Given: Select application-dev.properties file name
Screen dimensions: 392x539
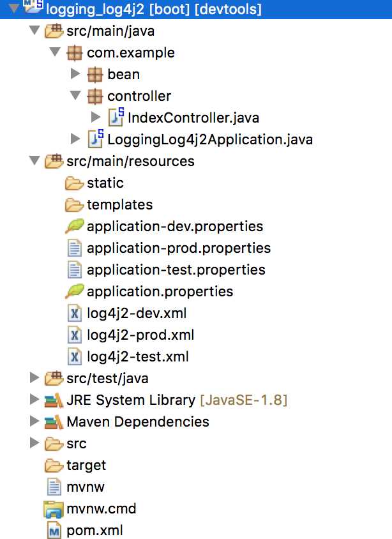Looking at the screenshot, I should [x=175, y=227].
